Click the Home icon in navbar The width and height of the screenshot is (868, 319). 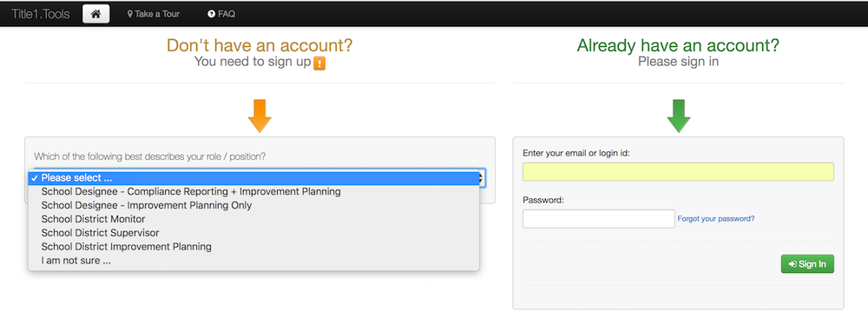pyautogui.click(x=95, y=14)
